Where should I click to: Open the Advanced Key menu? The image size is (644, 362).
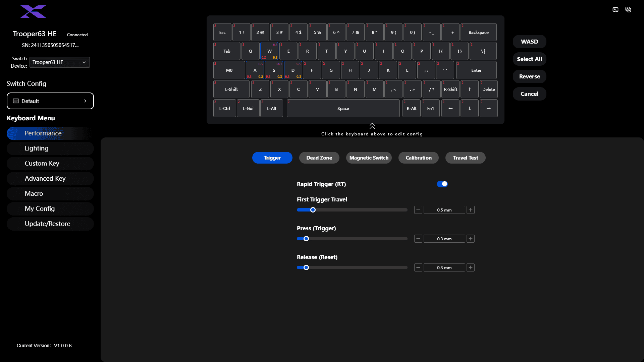50,179
